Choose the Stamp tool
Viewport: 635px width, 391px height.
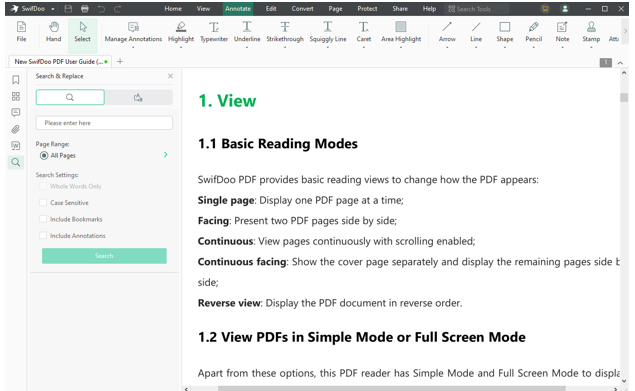pos(591,32)
